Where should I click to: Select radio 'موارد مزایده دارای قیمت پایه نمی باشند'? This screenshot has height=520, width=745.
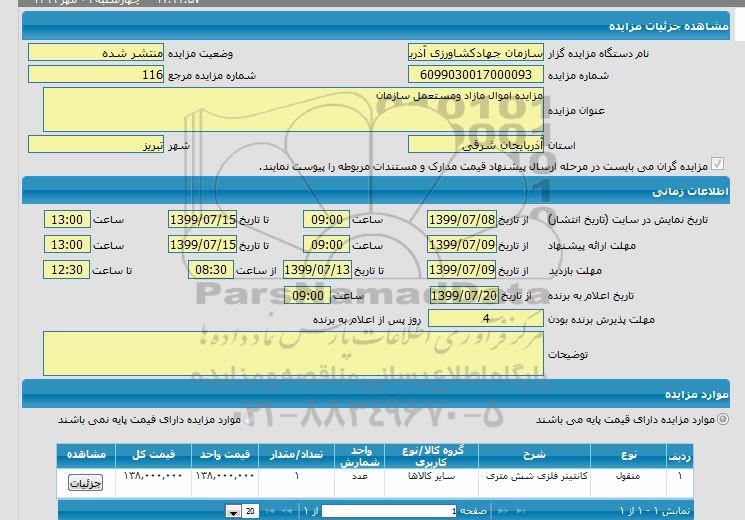249,420
